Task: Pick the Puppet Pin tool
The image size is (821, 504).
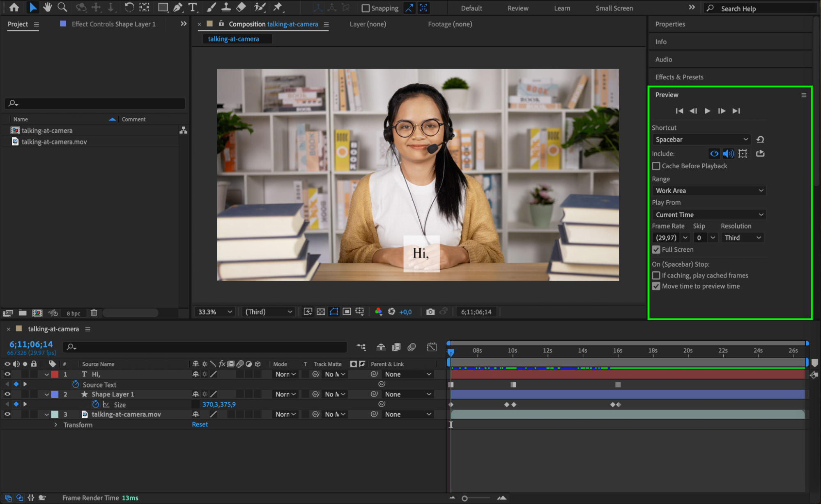Action: click(278, 7)
